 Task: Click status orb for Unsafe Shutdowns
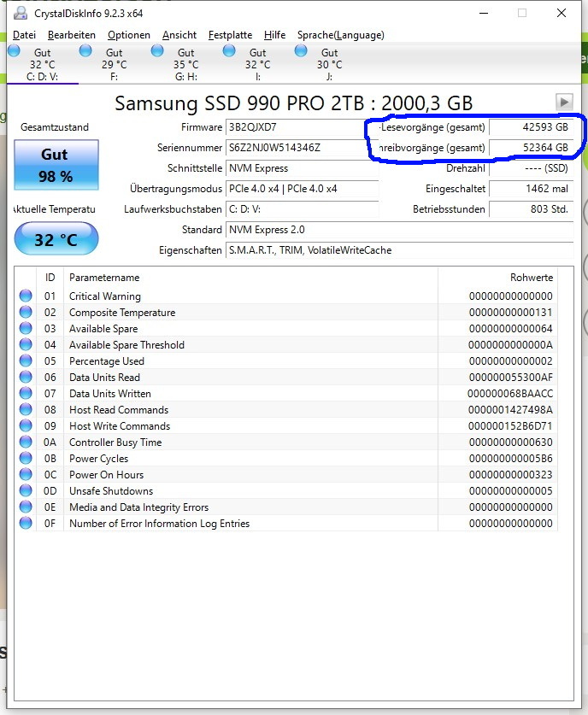26,490
